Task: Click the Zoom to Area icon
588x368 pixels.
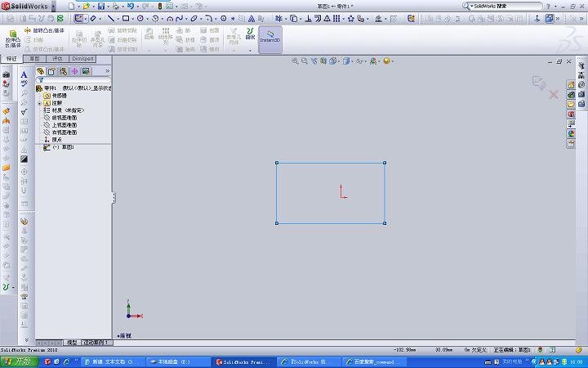Action: pyautogui.click(x=305, y=61)
